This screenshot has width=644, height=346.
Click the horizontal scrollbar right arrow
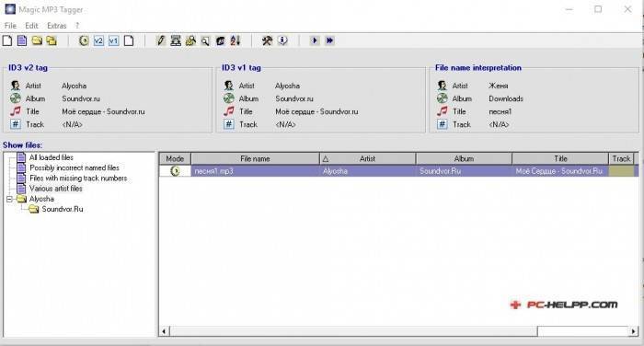click(x=633, y=330)
